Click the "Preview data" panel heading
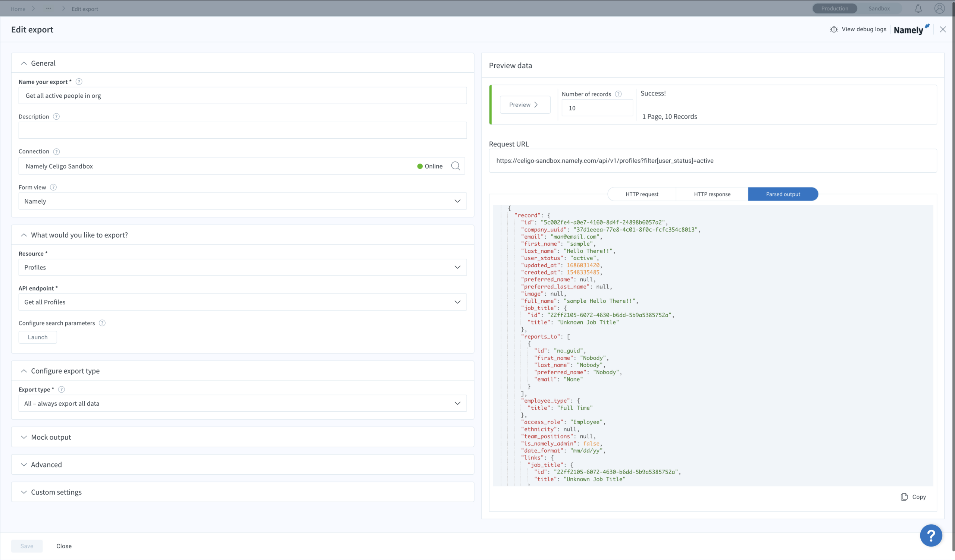Viewport: 955px width, 560px height. tap(510, 66)
